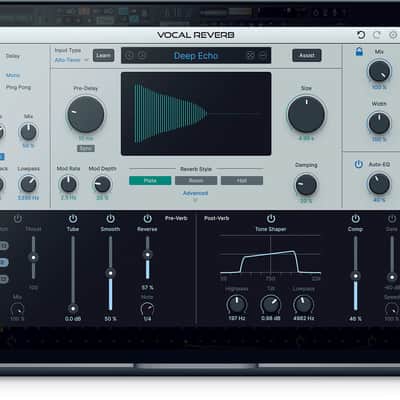
Task: Click the undo arrow icon in the title bar
Action: (361, 35)
